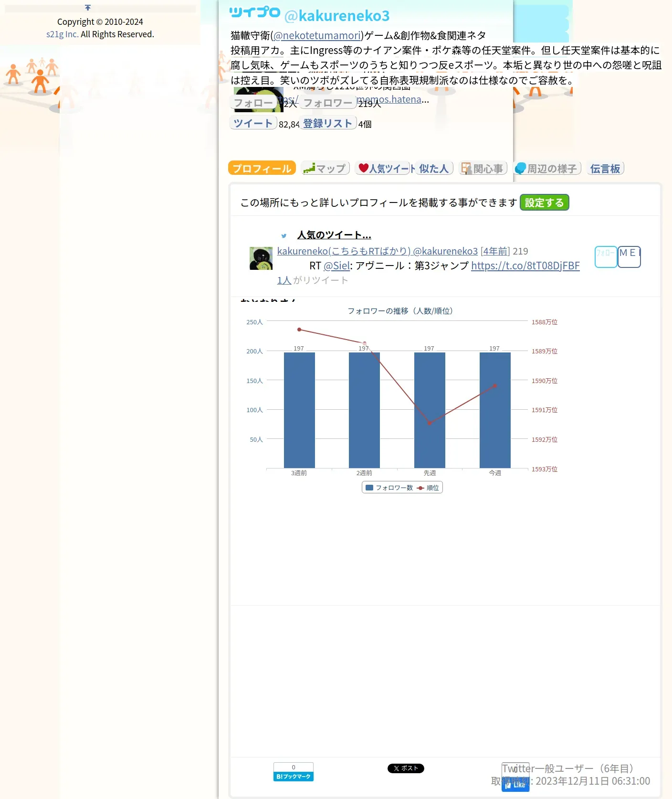The height and width of the screenshot is (799, 672).
Task: Switch to the マップ tab
Action: pos(325,168)
